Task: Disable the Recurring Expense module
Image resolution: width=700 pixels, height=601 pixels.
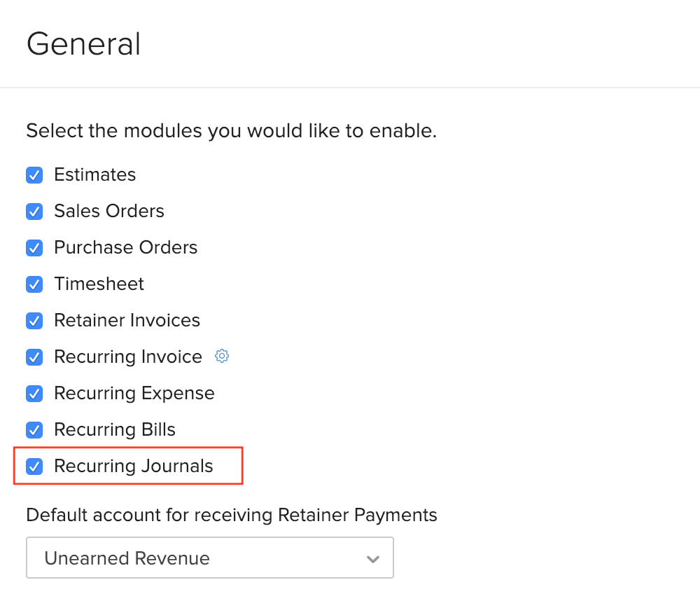Action: click(34, 394)
